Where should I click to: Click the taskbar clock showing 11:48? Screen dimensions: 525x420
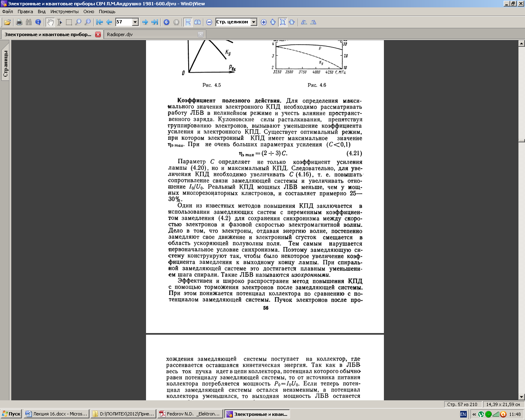coord(515,414)
